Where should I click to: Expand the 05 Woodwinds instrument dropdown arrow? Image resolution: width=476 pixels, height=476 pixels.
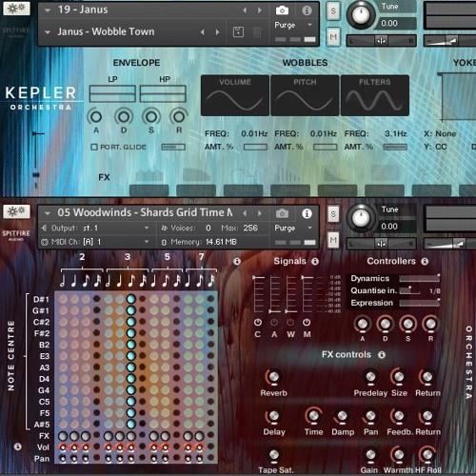(x=48, y=213)
